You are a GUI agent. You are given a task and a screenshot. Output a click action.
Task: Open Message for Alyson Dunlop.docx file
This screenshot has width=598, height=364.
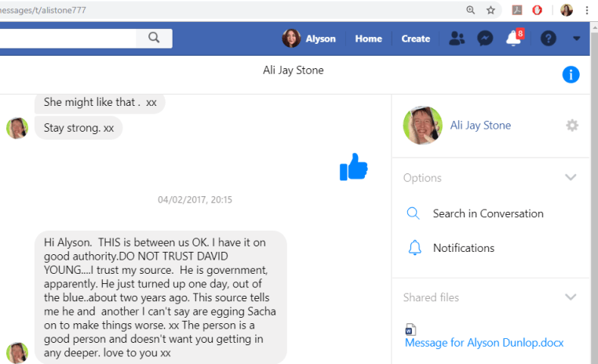(x=483, y=343)
